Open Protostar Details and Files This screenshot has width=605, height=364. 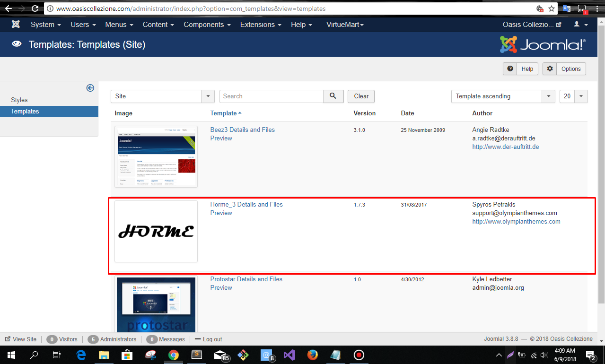246,279
